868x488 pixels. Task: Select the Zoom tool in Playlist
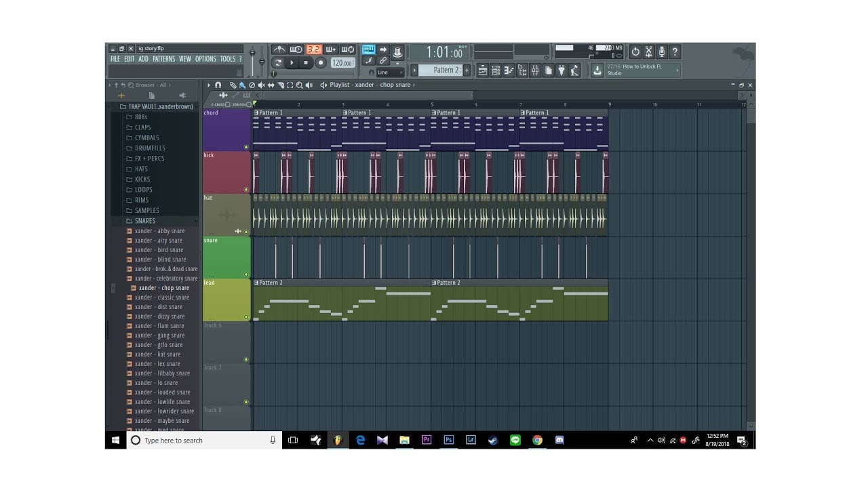point(299,85)
